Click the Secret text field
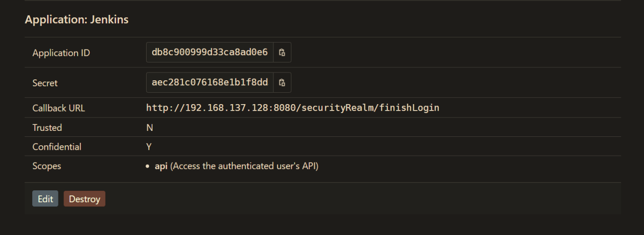This screenshot has width=644, height=235. click(x=210, y=83)
